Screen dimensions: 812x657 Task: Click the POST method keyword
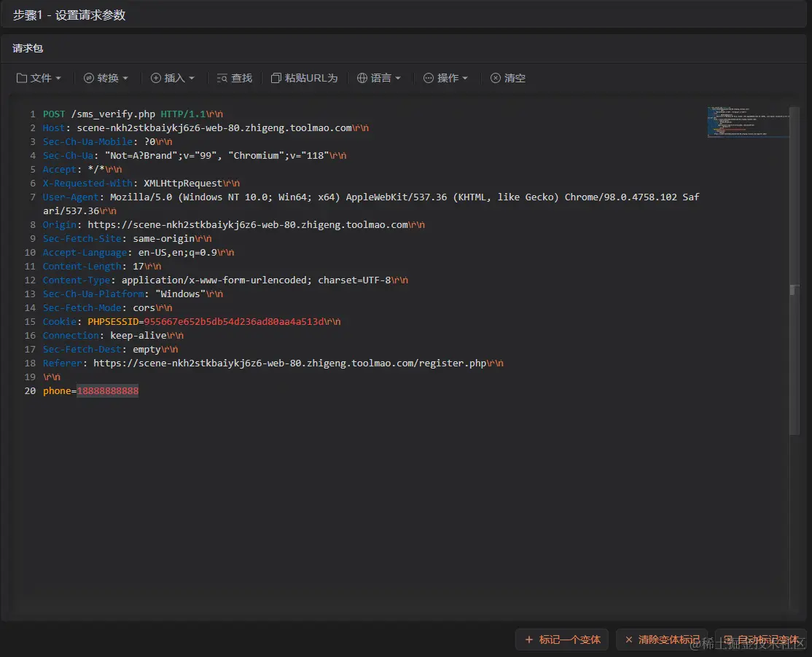click(x=54, y=114)
